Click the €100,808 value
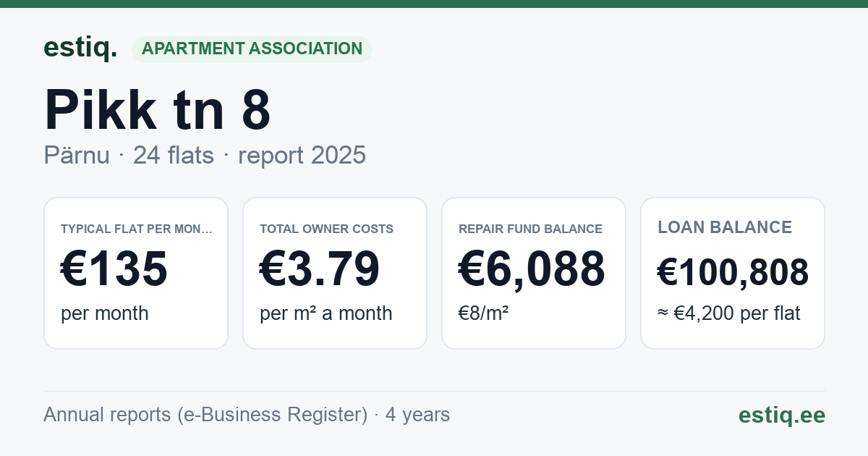 coord(733,273)
